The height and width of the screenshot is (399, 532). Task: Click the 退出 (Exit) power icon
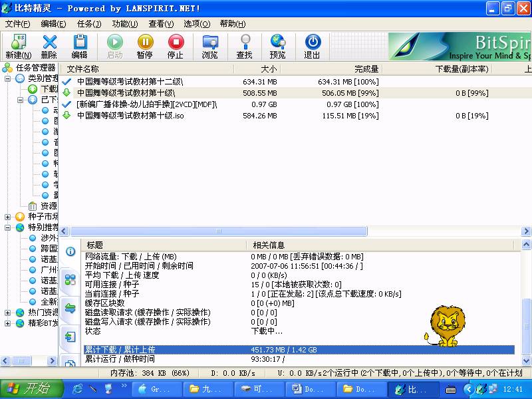tap(312, 43)
